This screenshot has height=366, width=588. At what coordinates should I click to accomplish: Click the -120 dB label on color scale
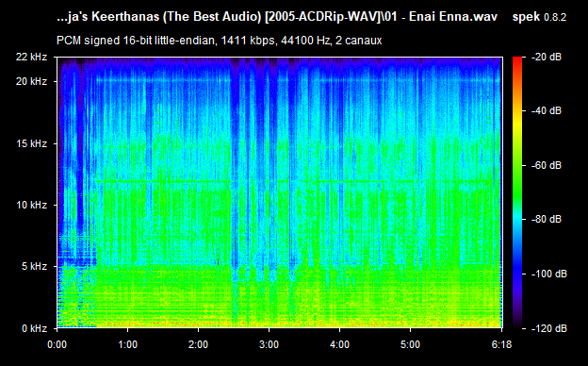[x=548, y=328]
